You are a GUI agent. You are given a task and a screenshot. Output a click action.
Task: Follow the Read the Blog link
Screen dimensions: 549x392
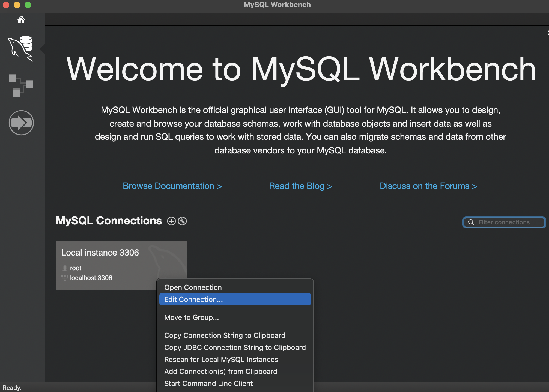point(300,186)
